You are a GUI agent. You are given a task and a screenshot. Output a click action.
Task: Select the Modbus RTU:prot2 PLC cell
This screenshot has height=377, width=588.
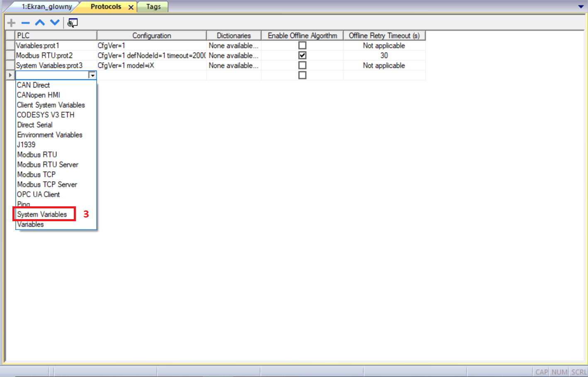coord(56,56)
